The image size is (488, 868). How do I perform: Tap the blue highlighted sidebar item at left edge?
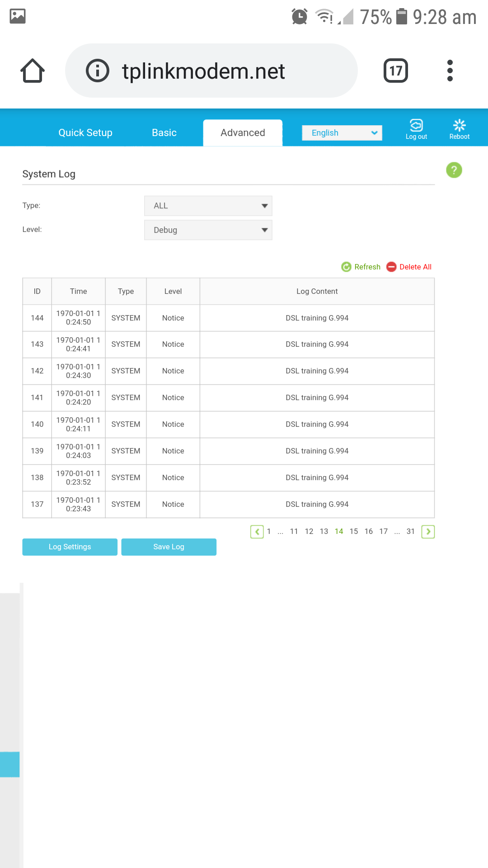pyautogui.click(x=9, y=764)
